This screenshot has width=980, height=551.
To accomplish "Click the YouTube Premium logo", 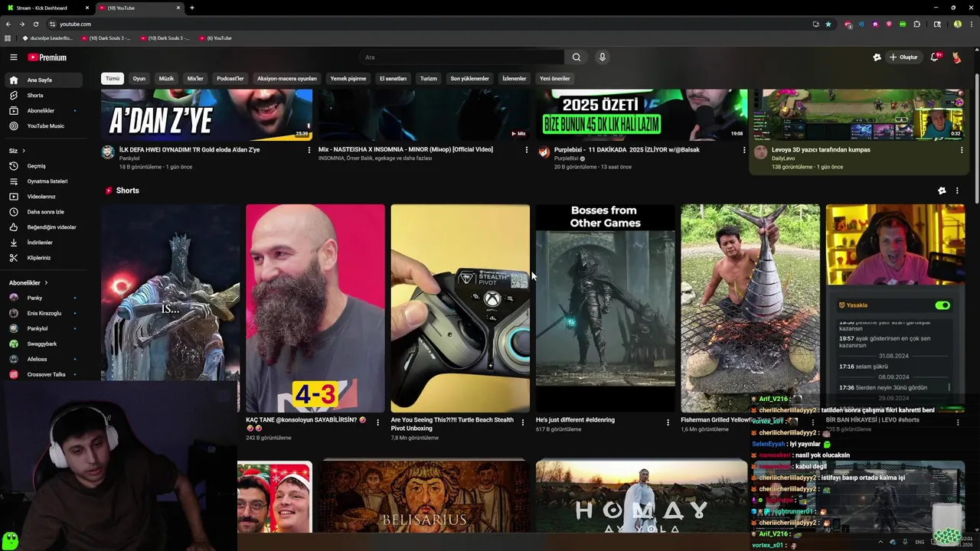I will (47, 57).
